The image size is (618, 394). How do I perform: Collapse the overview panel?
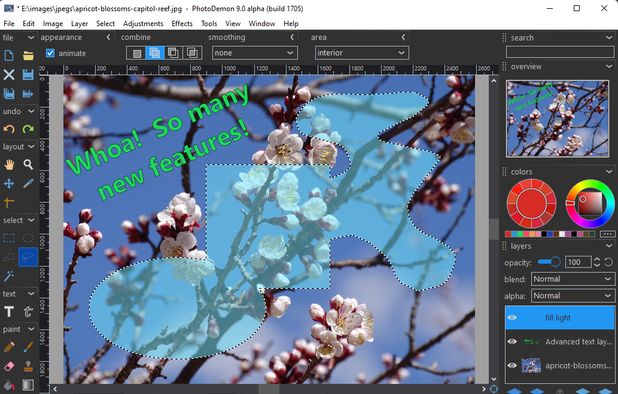(609, 67)
